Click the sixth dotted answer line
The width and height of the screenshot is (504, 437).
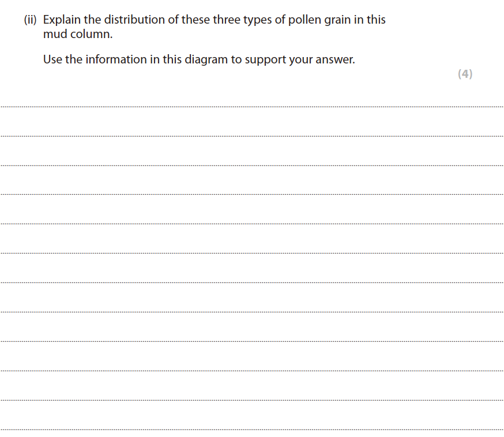pos(252,253)
